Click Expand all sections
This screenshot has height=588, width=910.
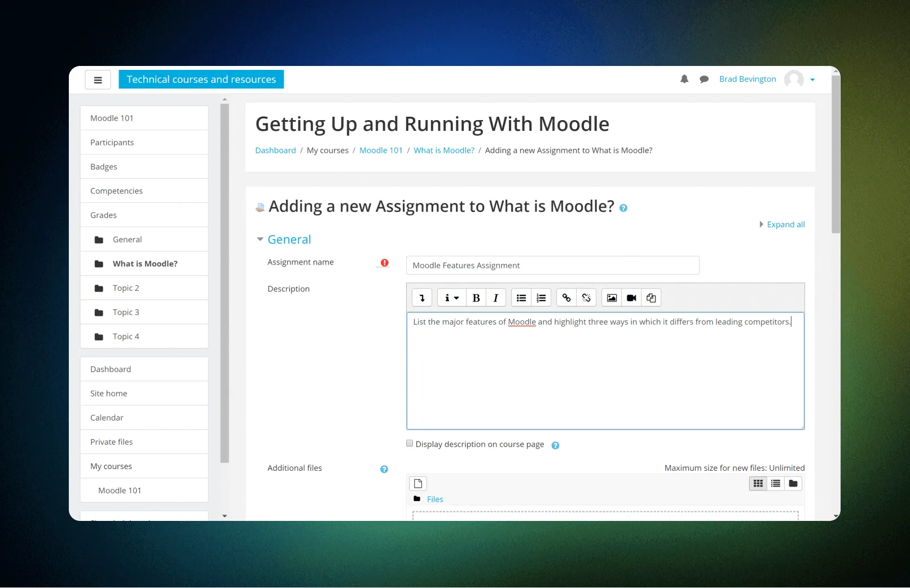786,224
